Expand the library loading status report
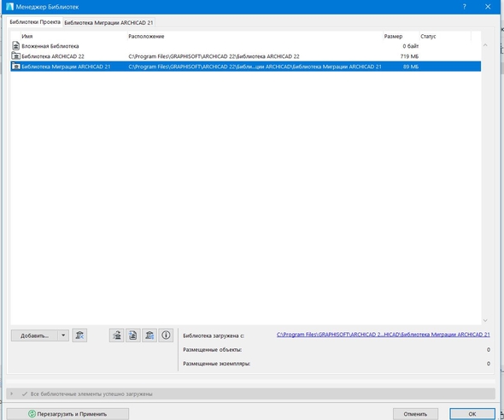504x420 pixels. (x=12, y=394)
